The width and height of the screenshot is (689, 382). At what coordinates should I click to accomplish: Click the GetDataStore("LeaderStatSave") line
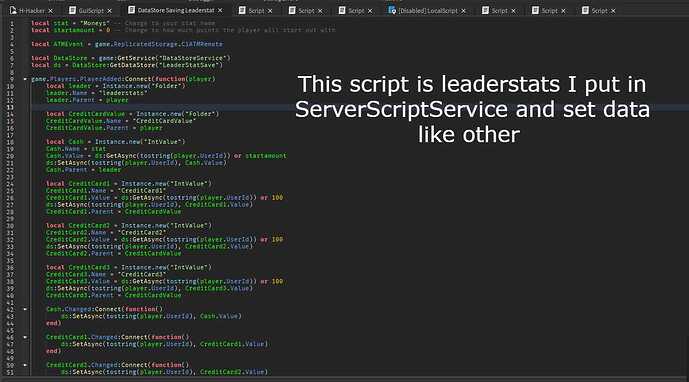tap(127, 65)
